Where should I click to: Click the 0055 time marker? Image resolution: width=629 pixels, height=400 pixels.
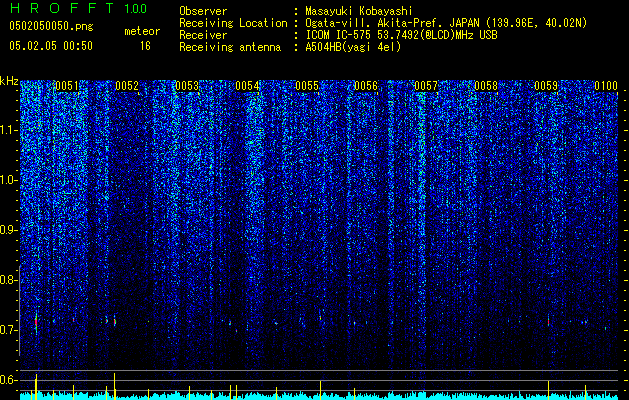point(307,86)
